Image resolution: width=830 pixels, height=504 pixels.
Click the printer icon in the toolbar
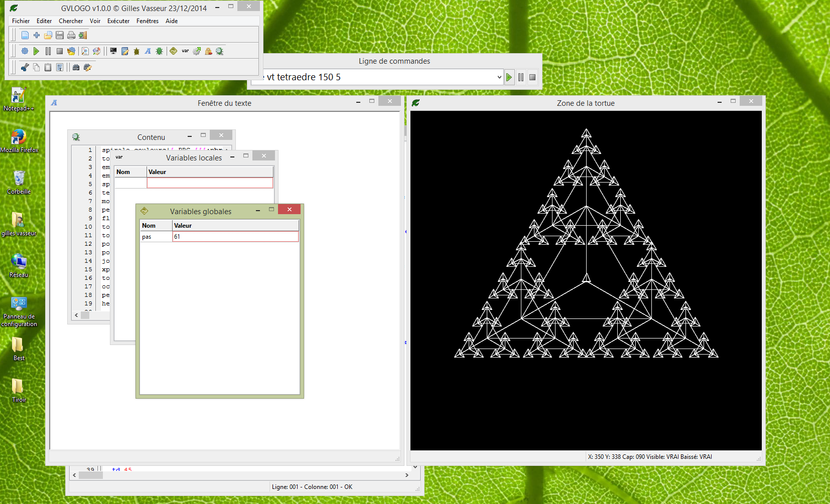(71, 35)
